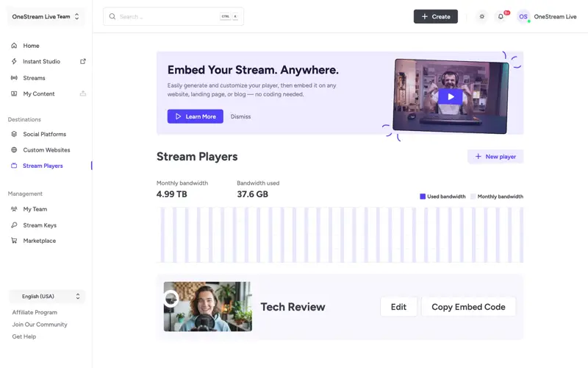
Task: Click the 37.6 GB bandwidth used value
Action: (x=252, y=194)
